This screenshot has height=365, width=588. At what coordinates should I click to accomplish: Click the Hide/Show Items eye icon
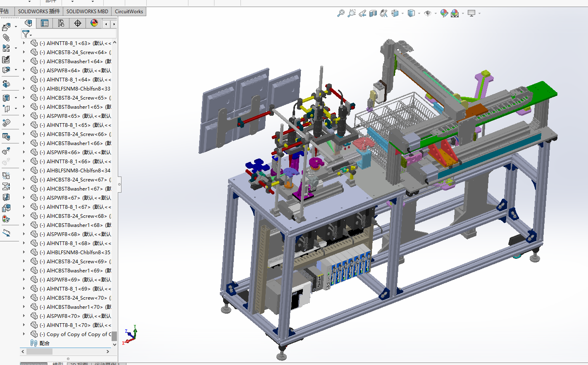(x=428, y=13)
